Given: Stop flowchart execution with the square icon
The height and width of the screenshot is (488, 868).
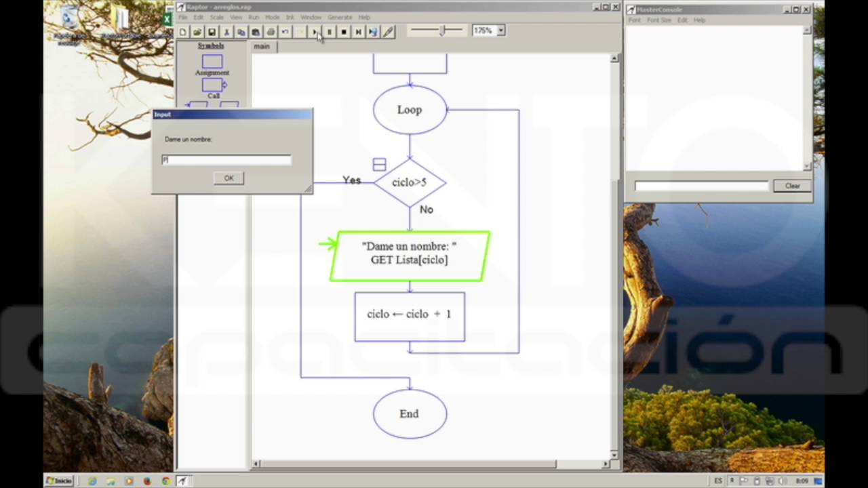Looking at the screenshot, I should [x=344, y=32].
